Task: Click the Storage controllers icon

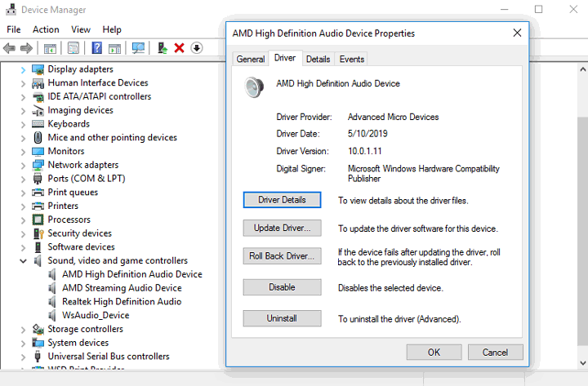Action: [38, 329]
